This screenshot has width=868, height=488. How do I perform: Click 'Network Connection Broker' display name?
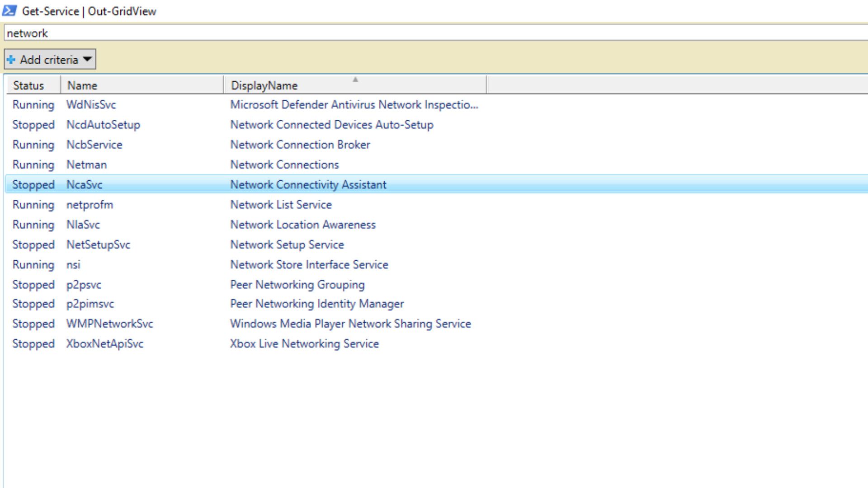coord(300,145)
